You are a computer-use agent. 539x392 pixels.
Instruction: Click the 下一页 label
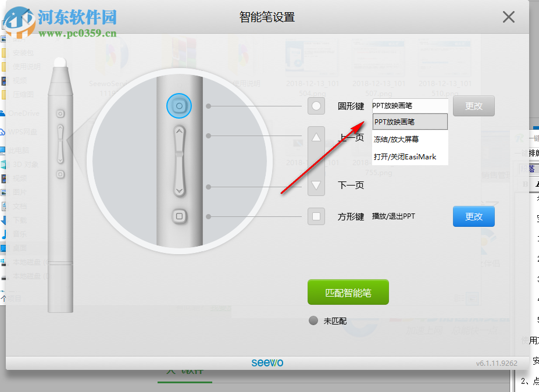[351, 186]
